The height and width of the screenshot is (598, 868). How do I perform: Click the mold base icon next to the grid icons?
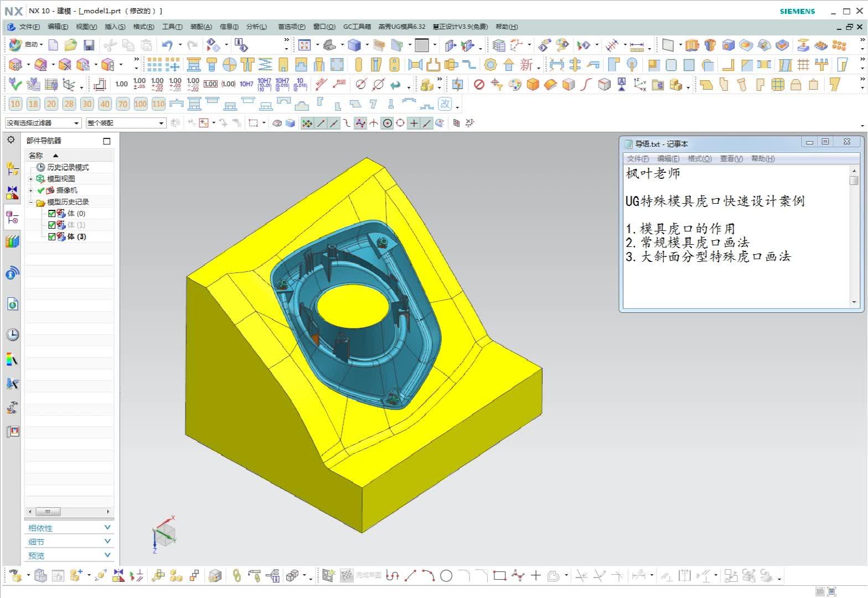pyautogui.click(x=194, y=65)
